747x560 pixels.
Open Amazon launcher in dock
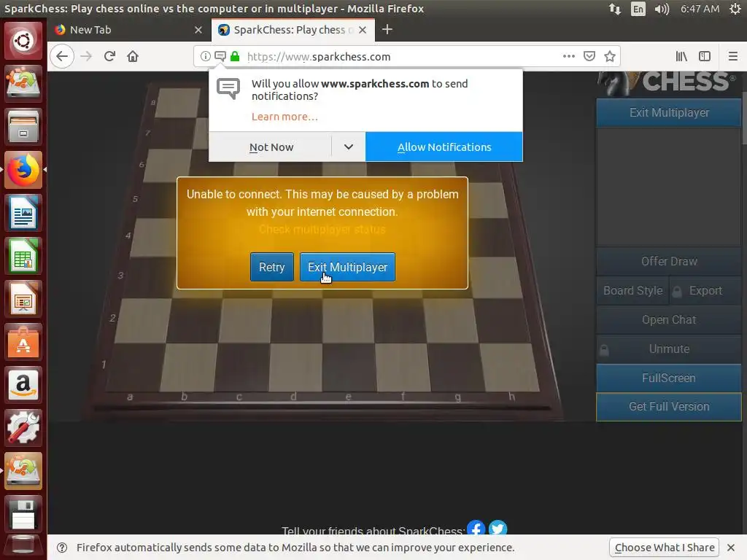(x=23, y=385)
